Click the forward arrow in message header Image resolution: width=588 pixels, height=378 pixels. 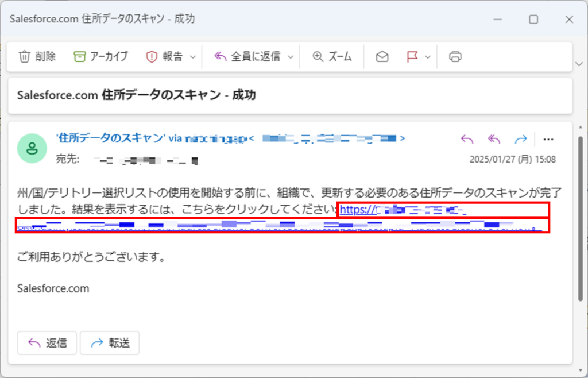520,139
